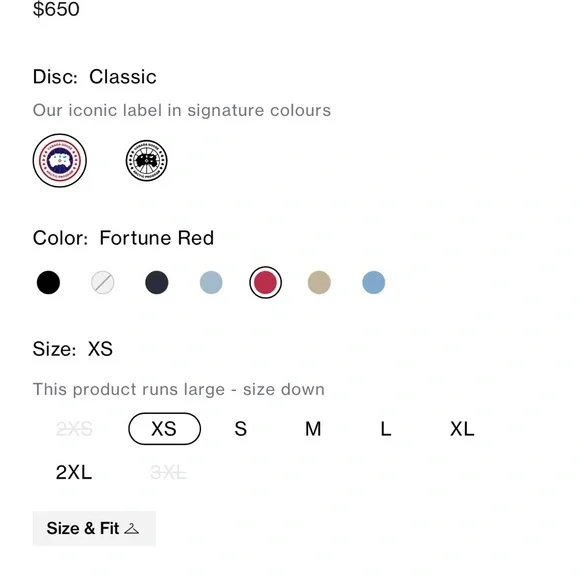580x580 pixels.
Task: Choose the rightmost medium blue swatch
Action: pos(374,283)
